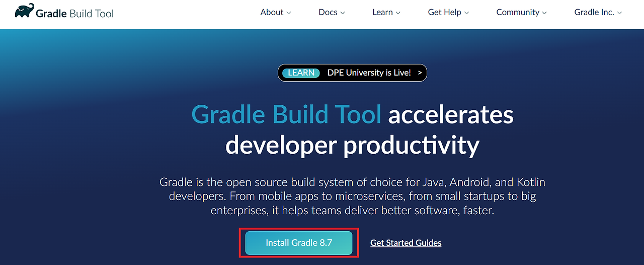Open the About menu
This screenshot has height=265, width=644.
(x=276, y=12)
